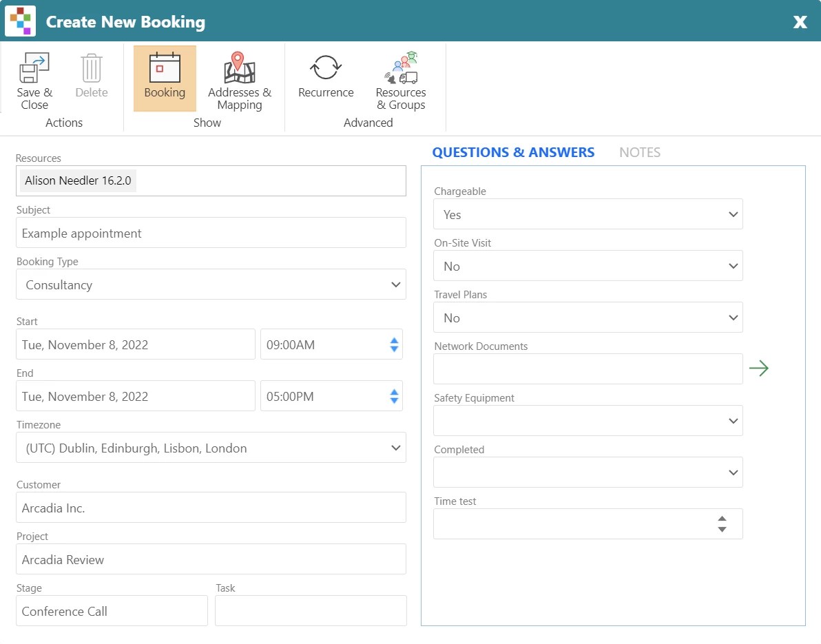This screenshot has height=644, width=821.
Task: Change the Chargeable dropdown selection
Action: [732, 214]
